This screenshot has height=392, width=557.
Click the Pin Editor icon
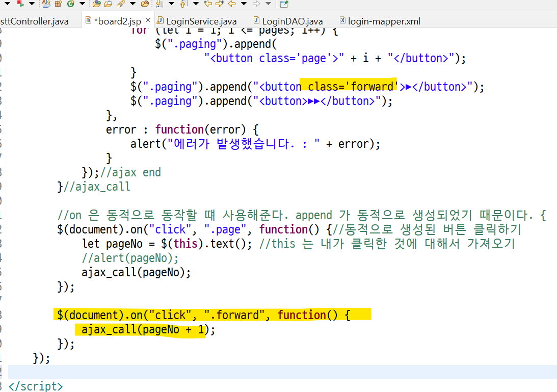click(x=284, y=4)
